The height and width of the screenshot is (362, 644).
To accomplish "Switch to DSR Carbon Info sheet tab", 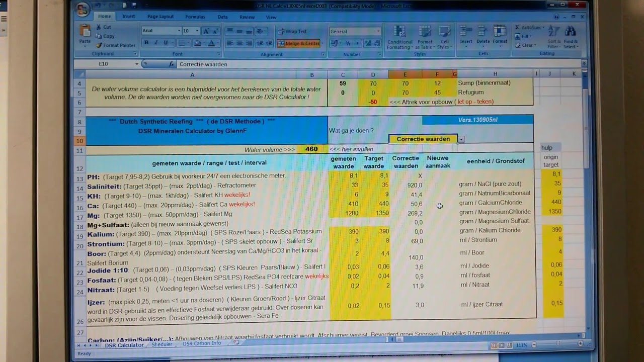I will [x=202, y=344].
